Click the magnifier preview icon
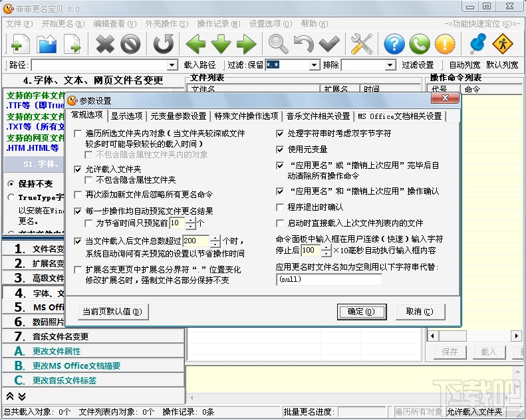Image resolution: width=526 pixels, height=420 pixels. point(279,44)
